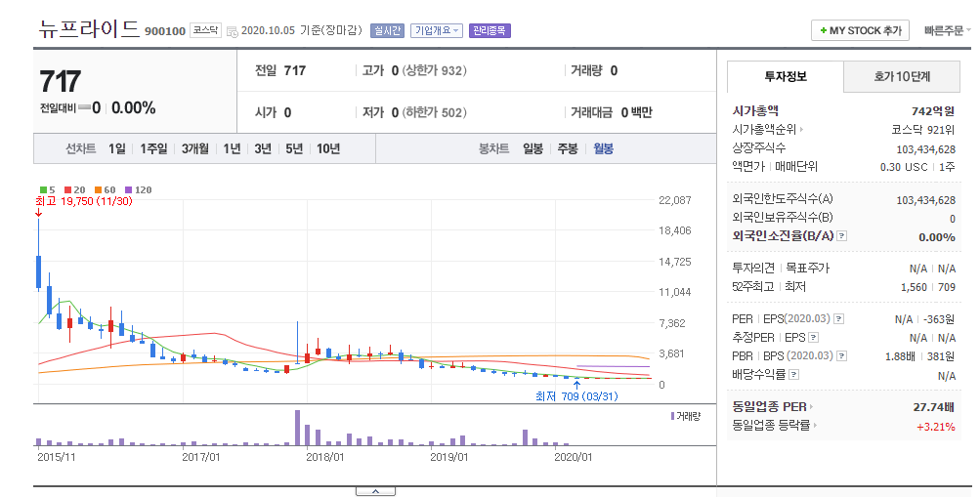Screen dimensions: 980x497
Task: Click the 최저 709 (03/31) marker
Action: [576, 396]
